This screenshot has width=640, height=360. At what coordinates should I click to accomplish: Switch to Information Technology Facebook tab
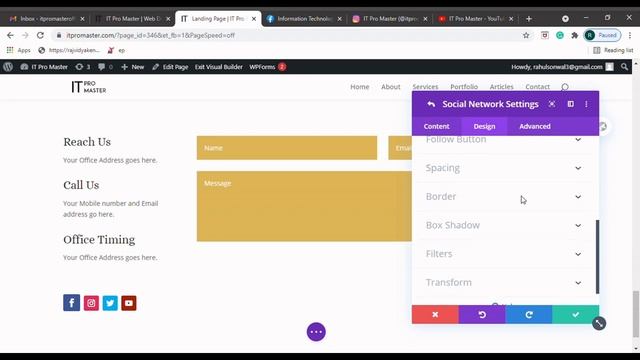pos(304,19)
